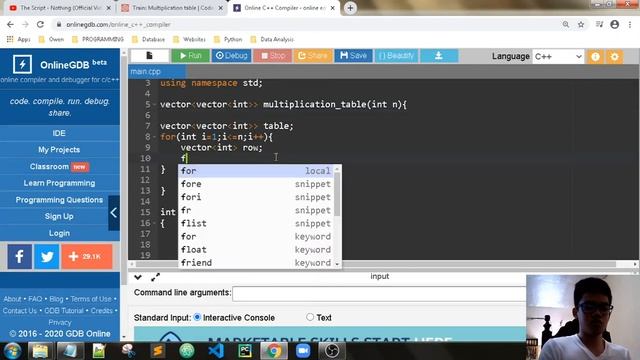
Task: Click the OnlineGDB lightning logo
Action: coord(22,64)
